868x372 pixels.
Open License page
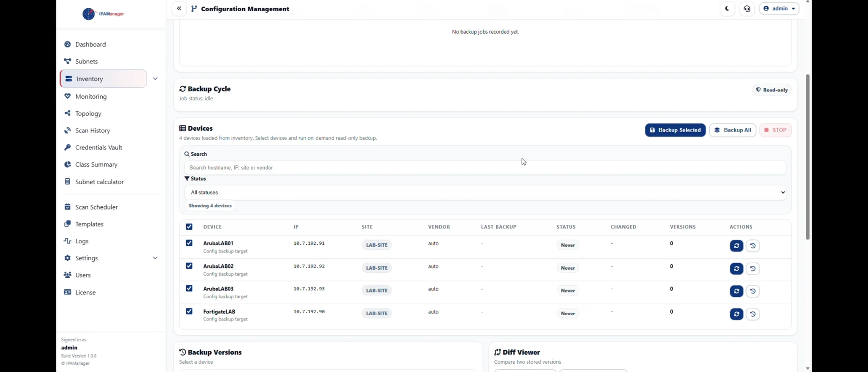click(x=85, y=292)
